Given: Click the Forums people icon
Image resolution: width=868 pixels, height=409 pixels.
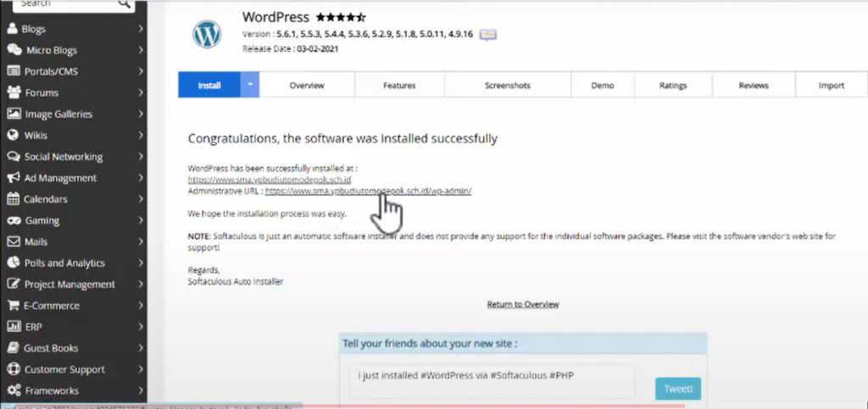Looking at the screenshot, I should 14,92.
